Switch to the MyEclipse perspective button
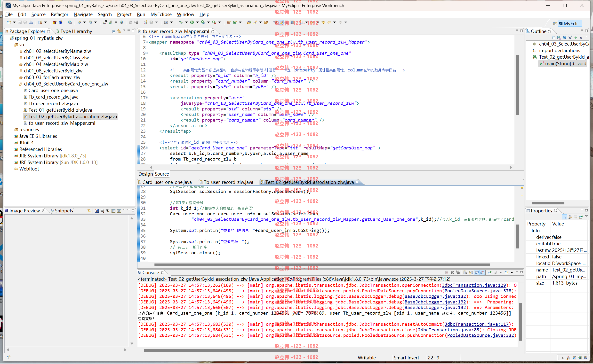This screenshot has height=364, width=593. tap(569, 23)
